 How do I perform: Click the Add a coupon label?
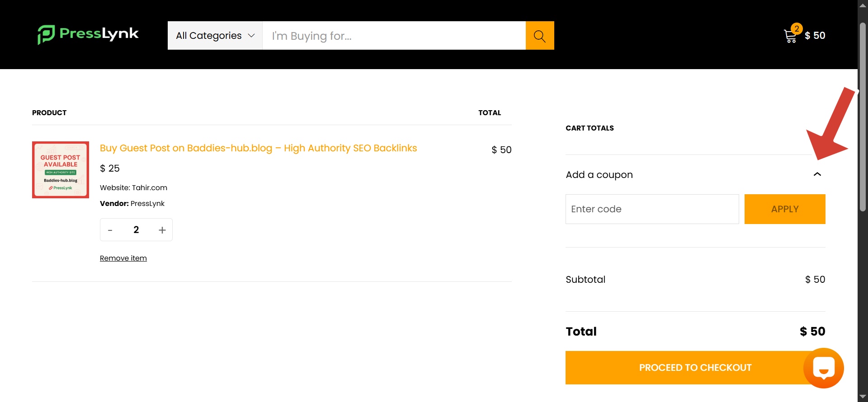coord(599,175)
